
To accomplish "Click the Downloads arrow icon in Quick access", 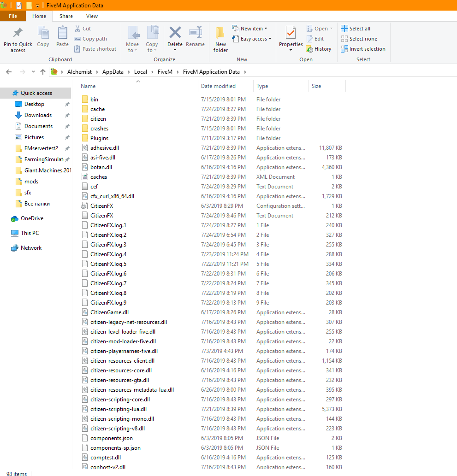I will pos(18,115).
